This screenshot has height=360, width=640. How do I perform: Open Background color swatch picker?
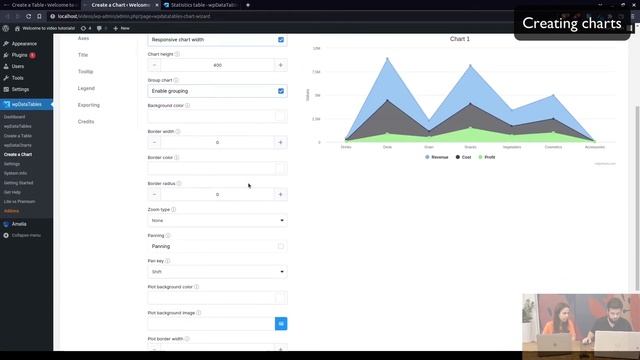coord(280,116)
